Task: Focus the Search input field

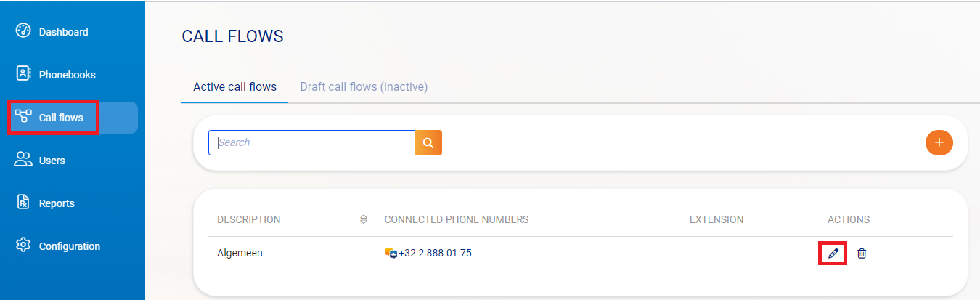Action: pyautogui.click(x=311, y=143)
